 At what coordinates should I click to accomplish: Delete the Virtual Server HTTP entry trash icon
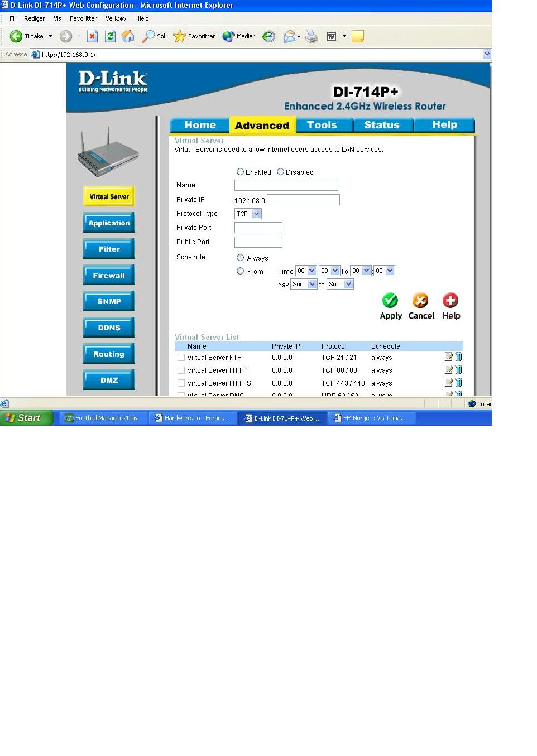click(x=458, y=369)
